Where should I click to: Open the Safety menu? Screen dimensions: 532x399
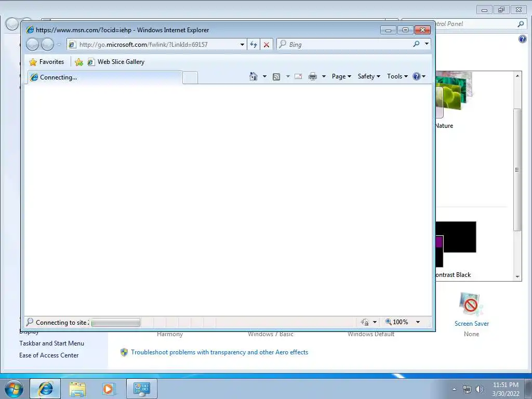pyautogui.click(x=369, y=76)
